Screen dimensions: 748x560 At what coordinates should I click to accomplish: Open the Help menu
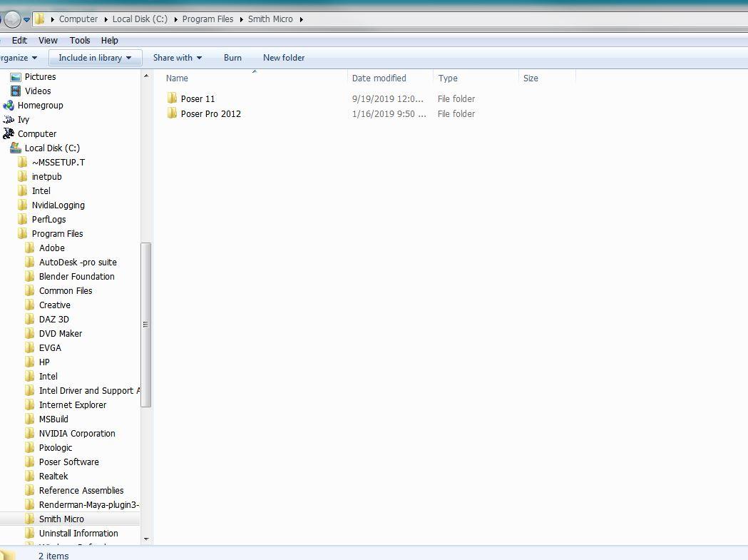coord(109,40)
